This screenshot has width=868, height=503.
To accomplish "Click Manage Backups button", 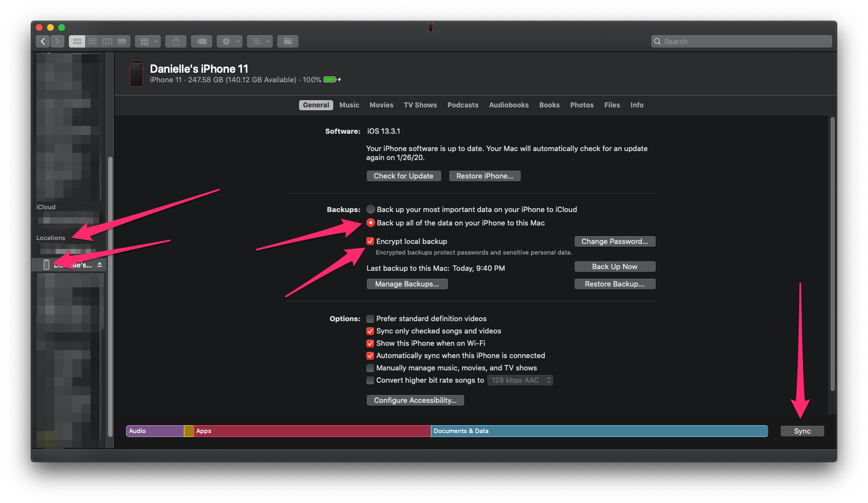I will pos(407,284).
